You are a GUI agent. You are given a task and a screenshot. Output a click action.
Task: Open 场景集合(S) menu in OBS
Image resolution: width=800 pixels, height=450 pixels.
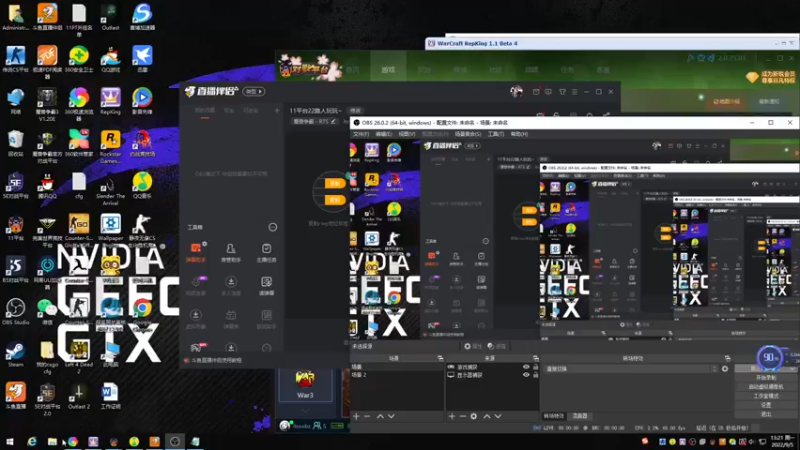pos(468,134)
